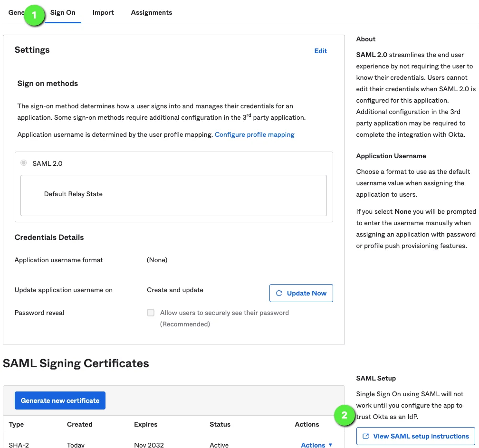Click the external link icon for SAML setup
Image resolution: width=479 pixels, height=448 pixels.
[365, 436]
